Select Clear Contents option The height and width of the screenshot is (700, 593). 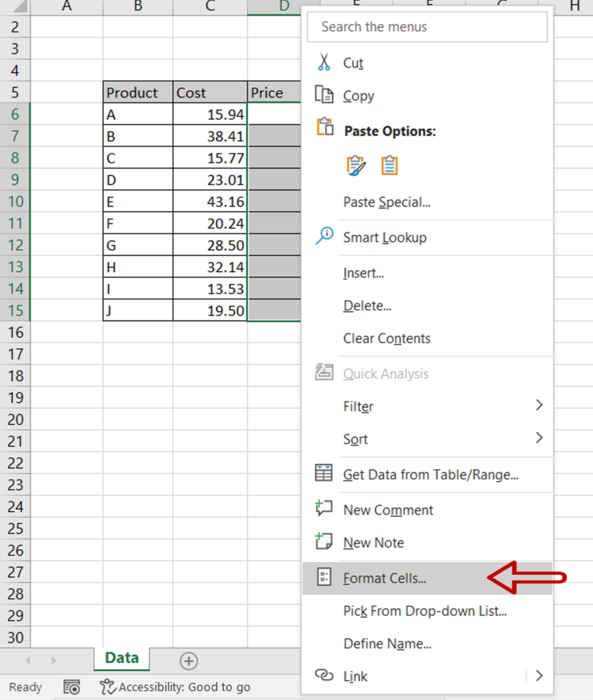[427, 338]
